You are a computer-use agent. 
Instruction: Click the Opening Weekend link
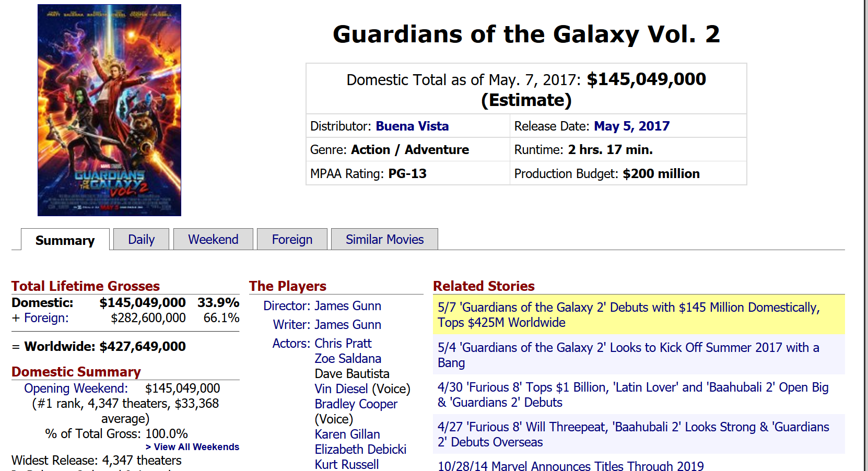pyautogui.click(x=76, y=388)
